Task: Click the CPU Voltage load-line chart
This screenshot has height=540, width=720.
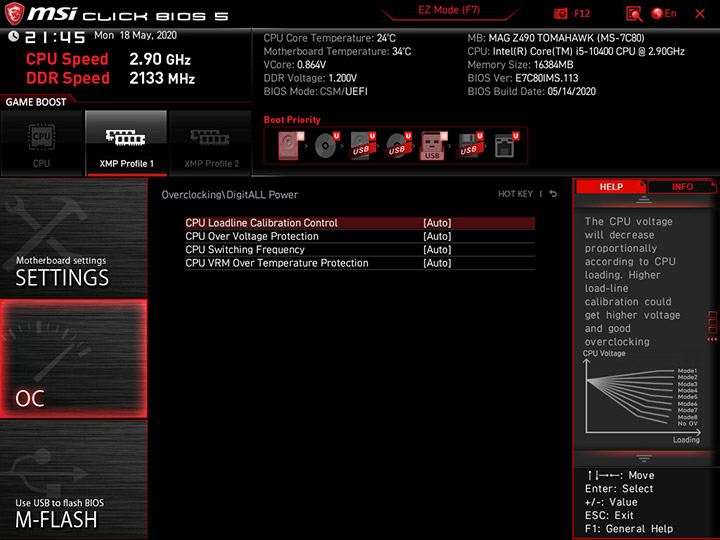Action: (x=642, y=397)
